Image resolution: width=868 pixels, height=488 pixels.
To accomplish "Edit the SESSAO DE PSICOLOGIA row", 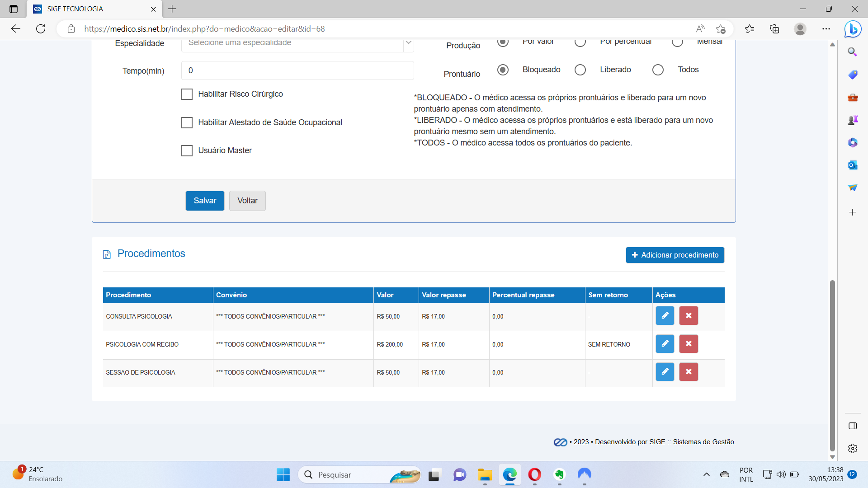I will point(665,372).
